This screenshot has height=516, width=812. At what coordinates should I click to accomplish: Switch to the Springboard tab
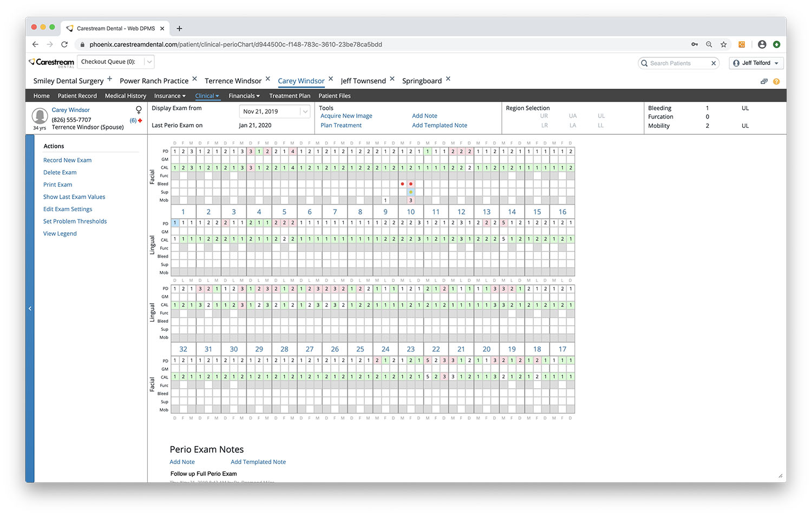click(x=422, y=81)
